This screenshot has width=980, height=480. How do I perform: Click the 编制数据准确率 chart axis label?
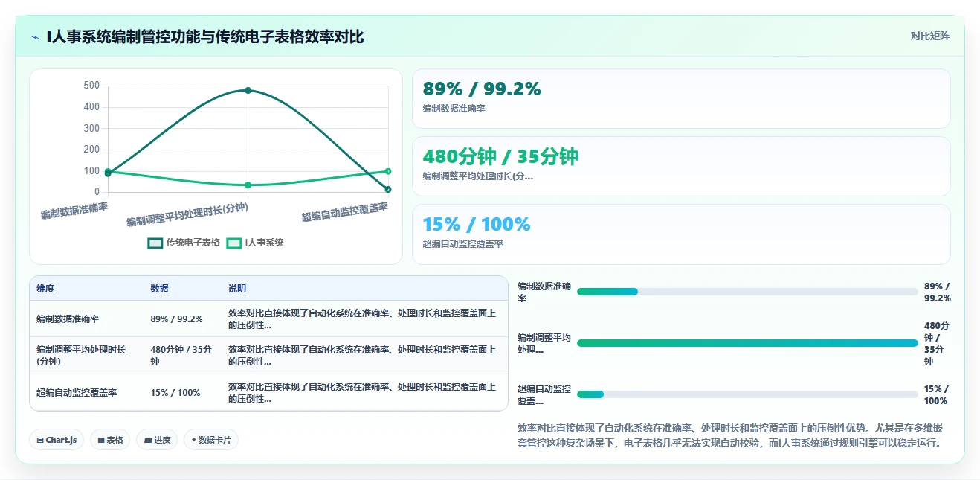click(74, 210)
